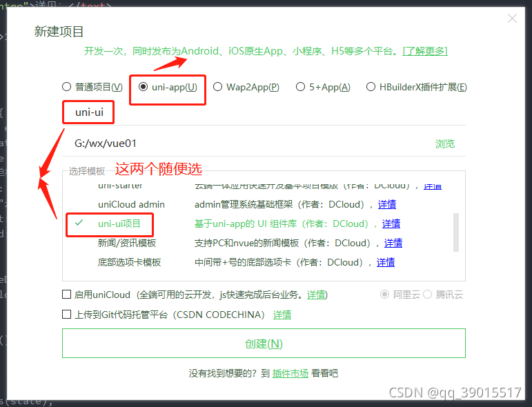The image size is (532, 407).
Task: Choose the 5+App(A) project type
Action: click(300, 87)
